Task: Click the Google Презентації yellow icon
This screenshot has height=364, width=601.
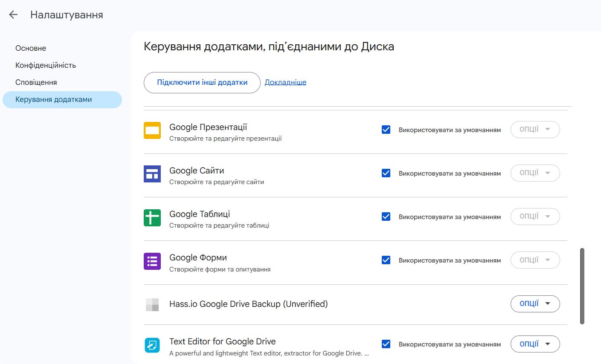Action: coord(152,130)
